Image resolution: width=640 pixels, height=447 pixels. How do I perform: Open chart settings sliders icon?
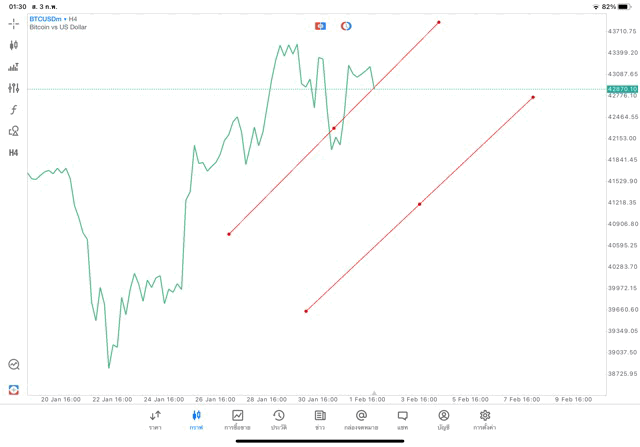(14, 88)
